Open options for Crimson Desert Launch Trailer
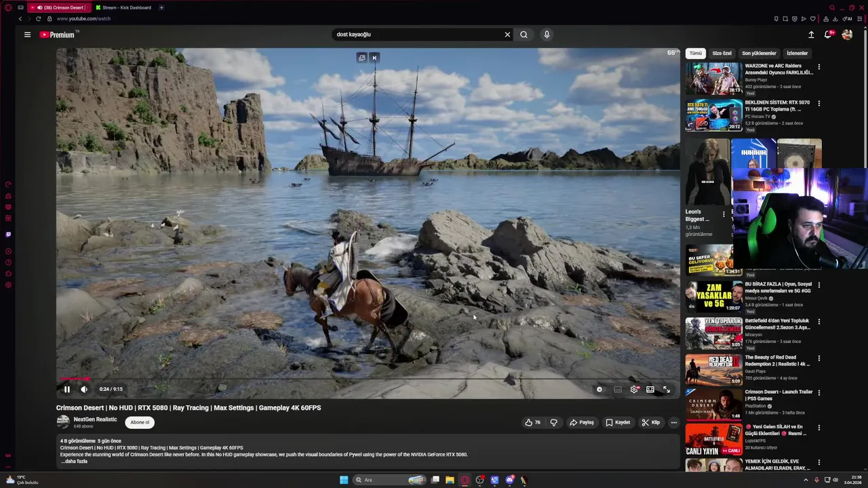This screenshot has height=488, width=868. [819, 393]
